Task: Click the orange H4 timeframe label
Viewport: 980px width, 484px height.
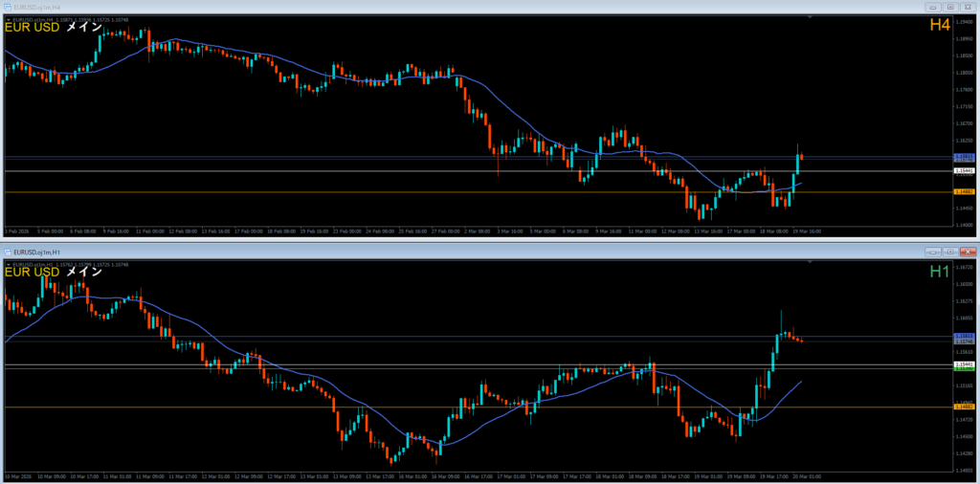Action: (939, 26)
